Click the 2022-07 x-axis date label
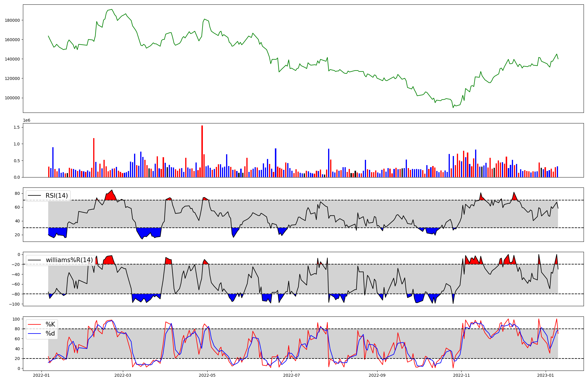588x382 pixels. click(291, 375)
